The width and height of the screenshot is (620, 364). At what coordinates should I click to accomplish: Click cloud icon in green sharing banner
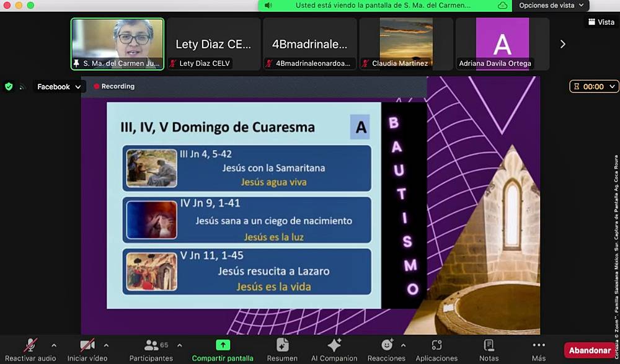coord(503,6)
